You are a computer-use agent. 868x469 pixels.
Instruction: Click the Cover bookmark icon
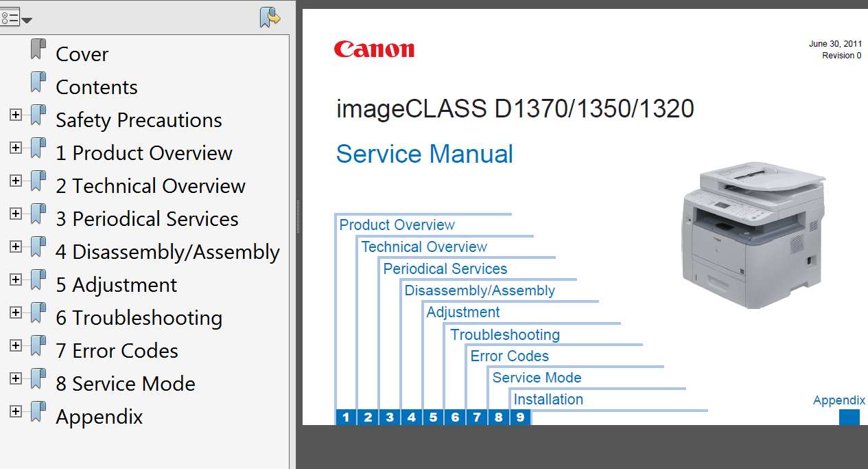[38, 50]
